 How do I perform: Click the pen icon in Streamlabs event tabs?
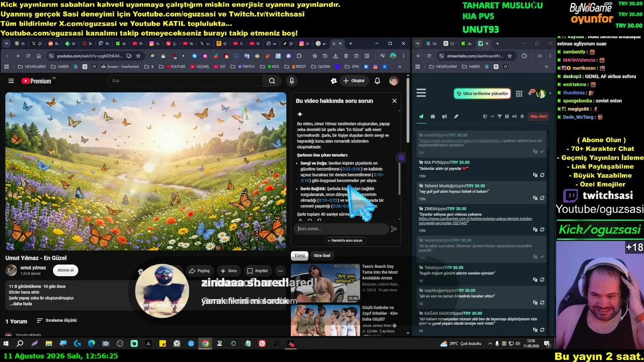tap(456, 117)
